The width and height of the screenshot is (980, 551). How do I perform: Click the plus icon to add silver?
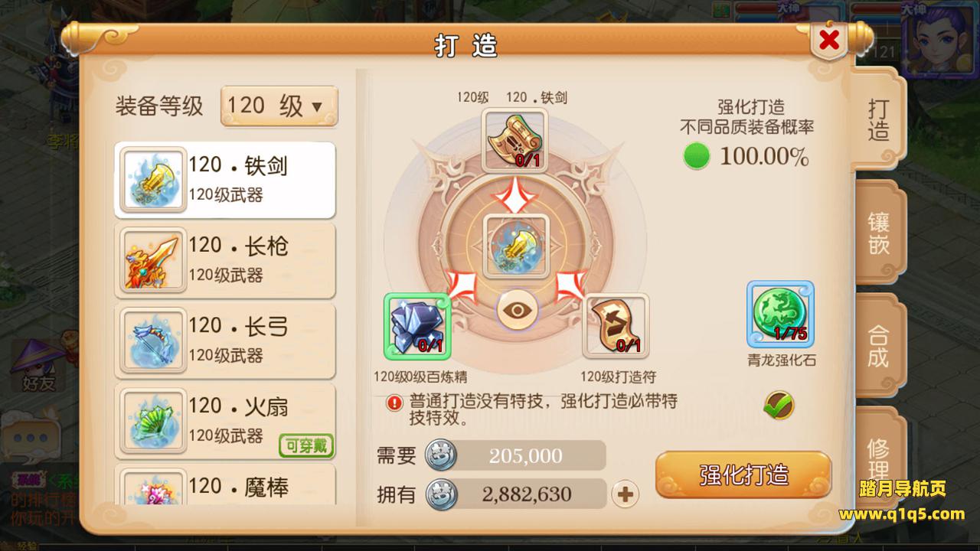626,494
